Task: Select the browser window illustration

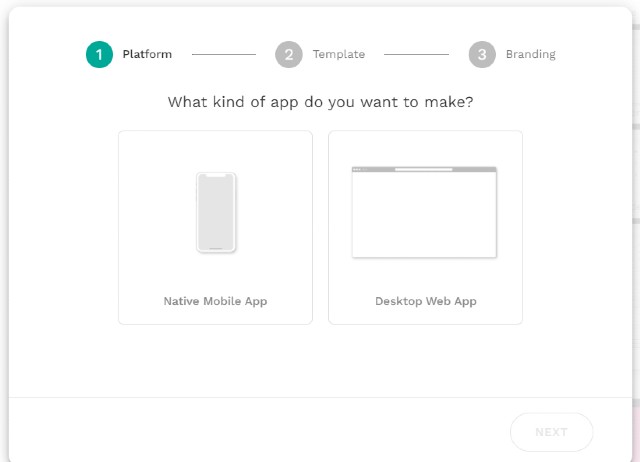Action: [424, 212]
